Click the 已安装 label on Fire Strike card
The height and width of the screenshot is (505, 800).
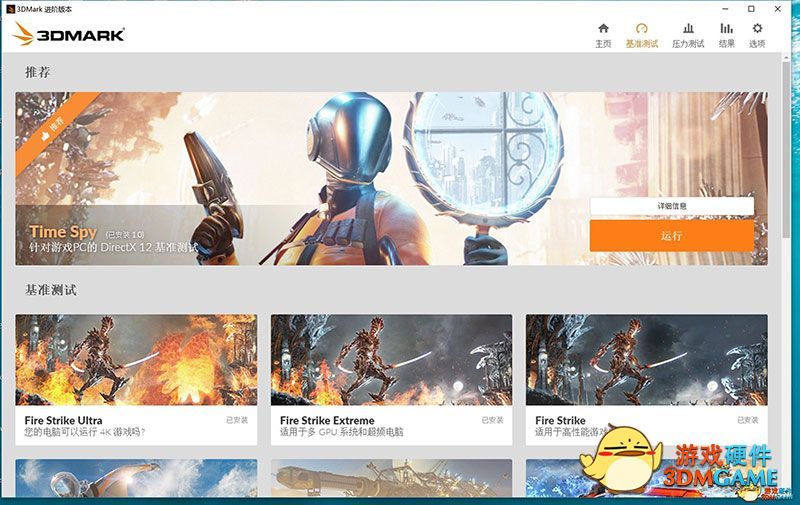747,420
